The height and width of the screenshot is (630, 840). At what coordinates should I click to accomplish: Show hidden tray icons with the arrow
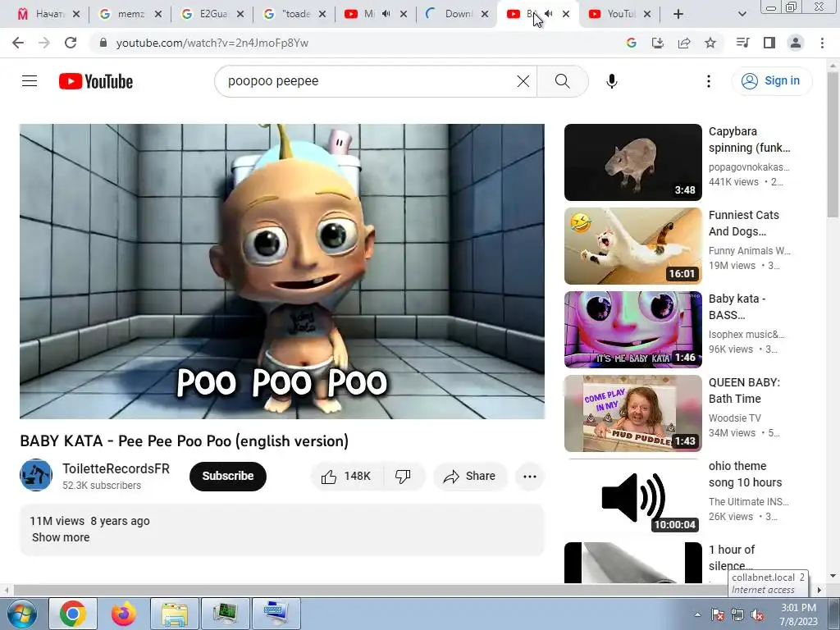(x=697, y=614)
